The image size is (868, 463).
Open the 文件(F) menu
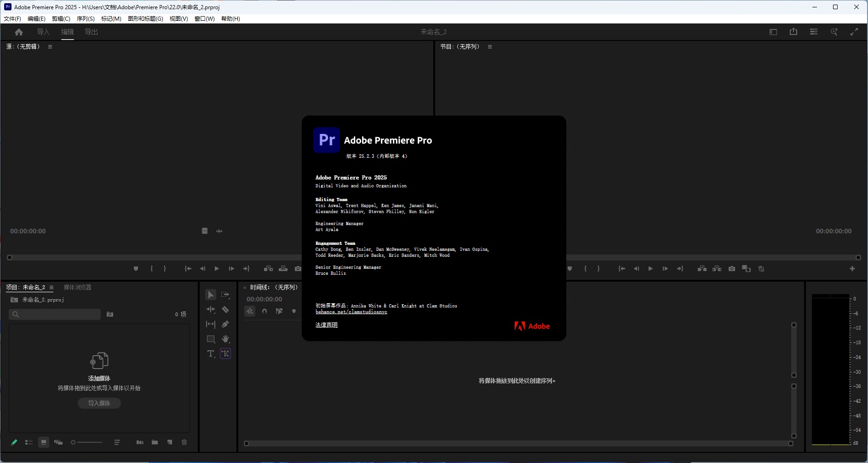point(12,18)
